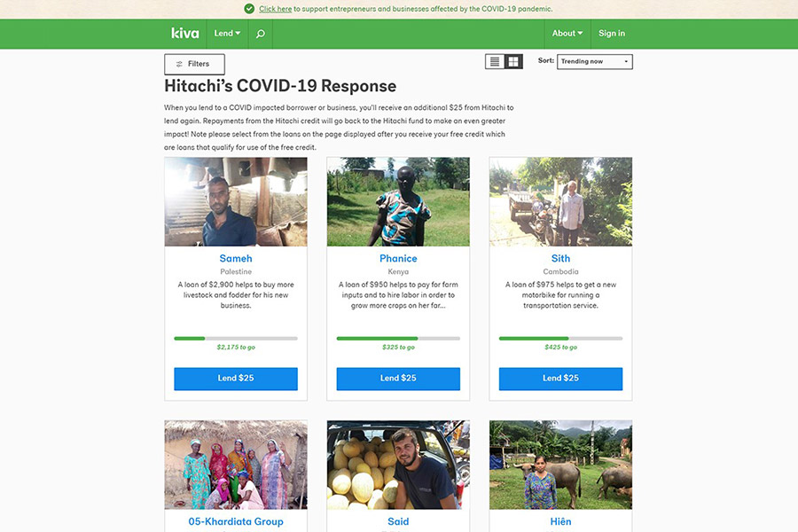Go to Sign in

(611, 34)
